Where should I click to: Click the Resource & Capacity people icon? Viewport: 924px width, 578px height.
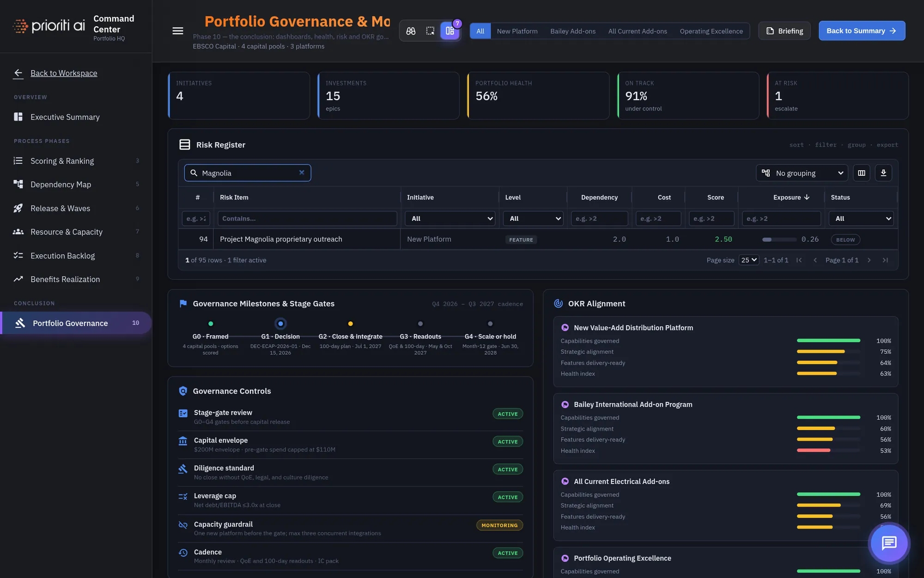(18, 232)
